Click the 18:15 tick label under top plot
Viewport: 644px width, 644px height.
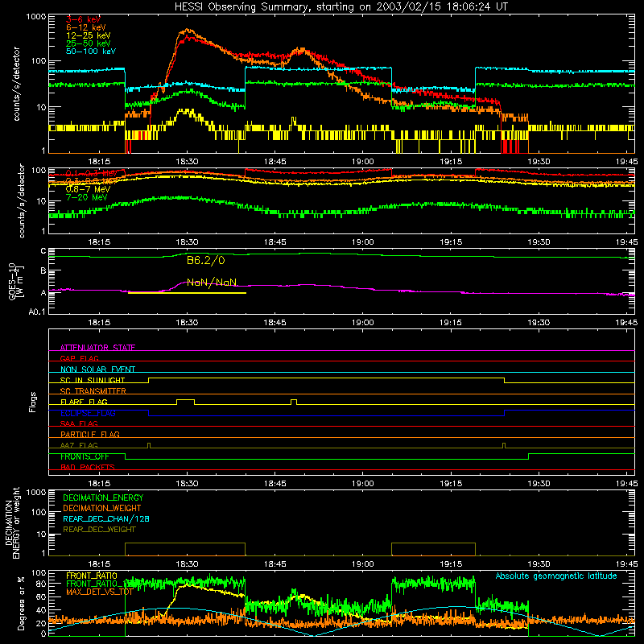[99, 162]
